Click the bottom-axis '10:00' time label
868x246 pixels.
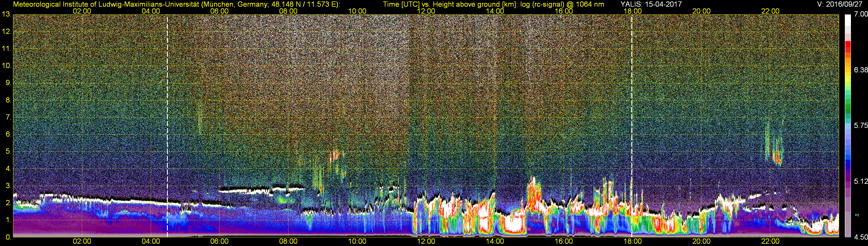pyautogui.click(x=357, y=242)
